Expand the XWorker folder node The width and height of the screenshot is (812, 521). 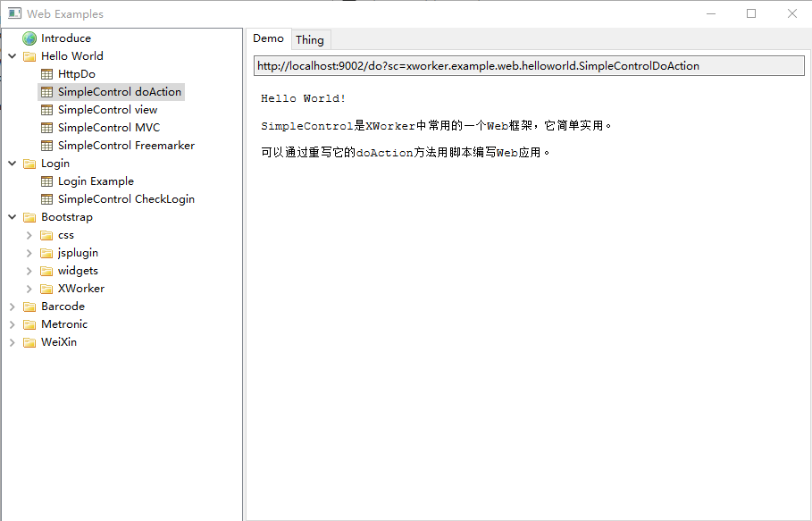[29, 289]
